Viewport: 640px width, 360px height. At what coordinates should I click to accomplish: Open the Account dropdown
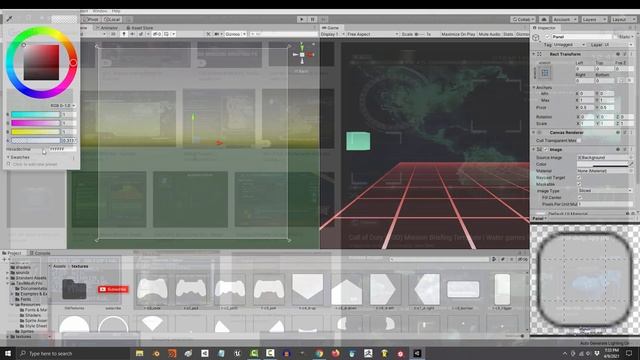pyautogui.click(x=564, y=19)
